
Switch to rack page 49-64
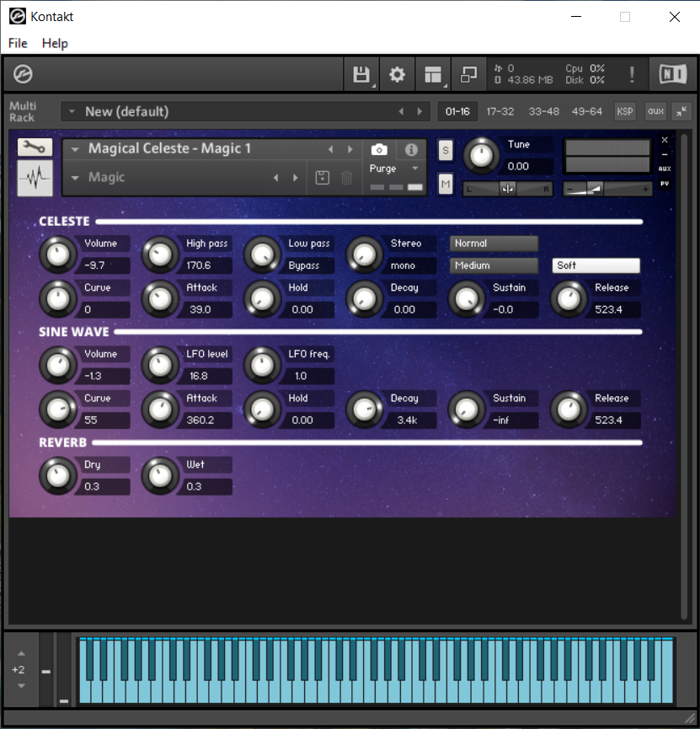pyautogui.click(x=586, y=111)
